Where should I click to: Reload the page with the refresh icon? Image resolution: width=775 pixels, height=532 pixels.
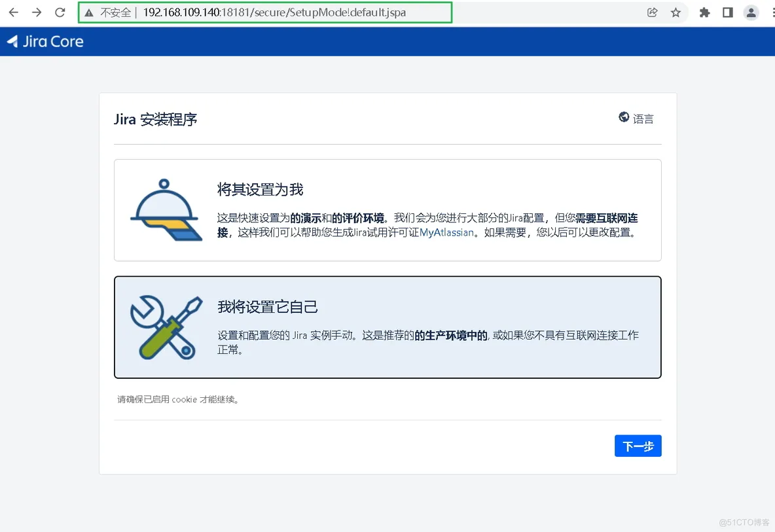pyautogui.click(x=60, y=12)
